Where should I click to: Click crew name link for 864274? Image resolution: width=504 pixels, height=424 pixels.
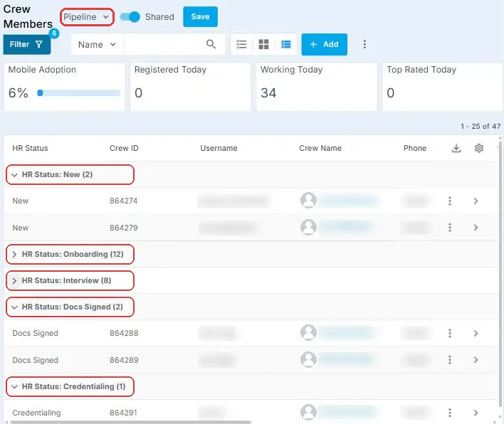[x=348, y=201]
